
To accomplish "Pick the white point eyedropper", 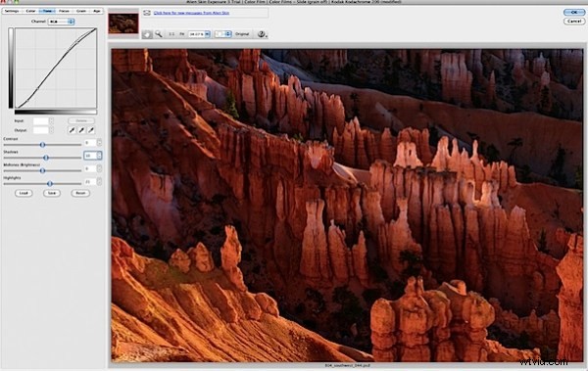I will (x=91, y=130).
